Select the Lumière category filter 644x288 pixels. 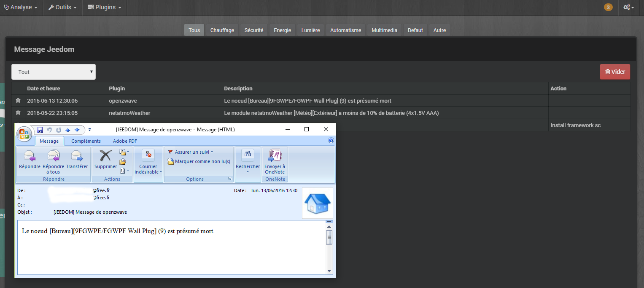311,30
